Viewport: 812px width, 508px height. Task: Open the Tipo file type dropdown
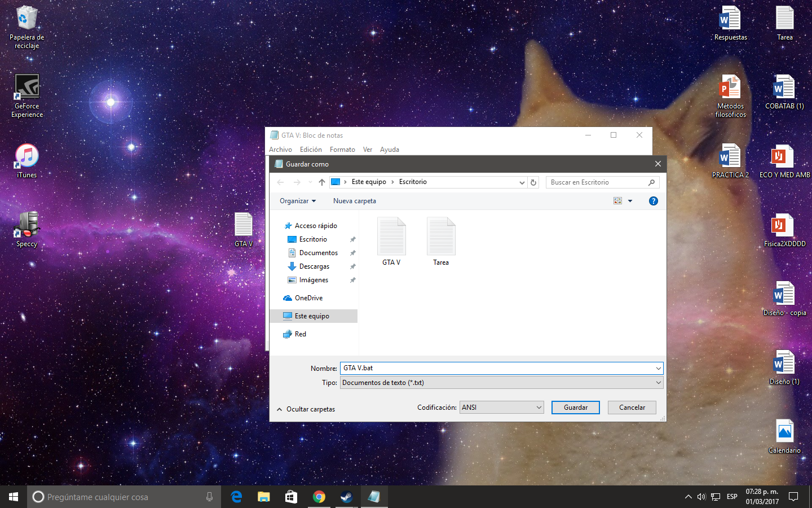pos(658,383)
